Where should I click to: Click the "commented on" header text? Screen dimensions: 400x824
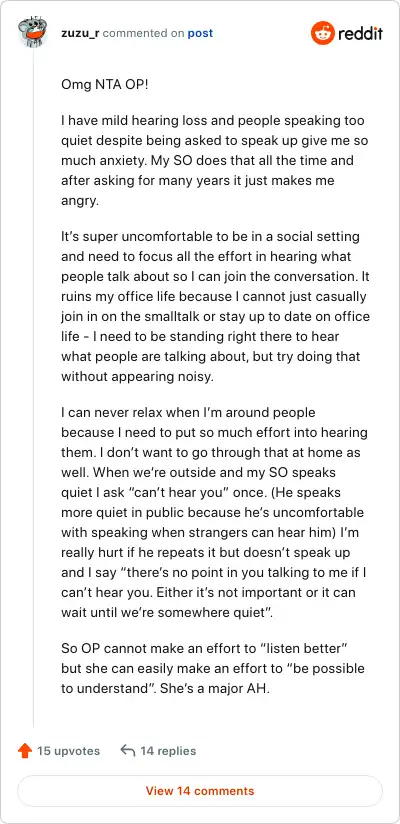click(143, 33)
